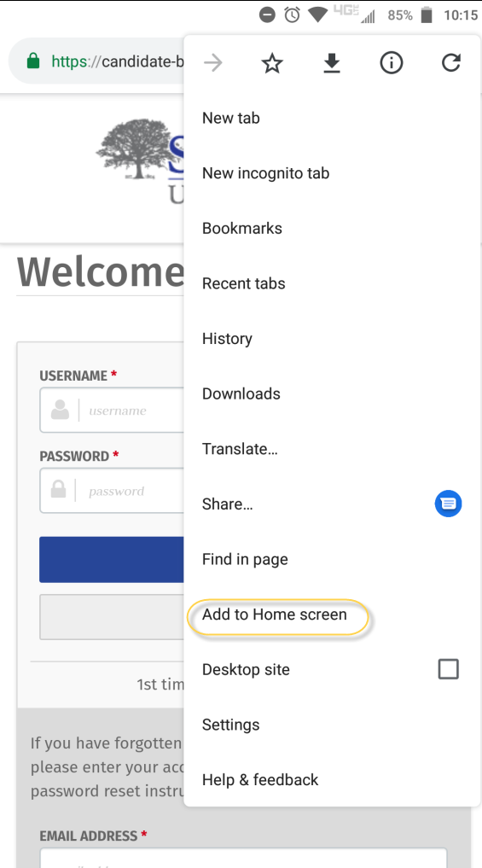Image resolution: width=482 pixels, height=868 pixels.
Task: Select Translate… menu option
Action: point(240,449)
